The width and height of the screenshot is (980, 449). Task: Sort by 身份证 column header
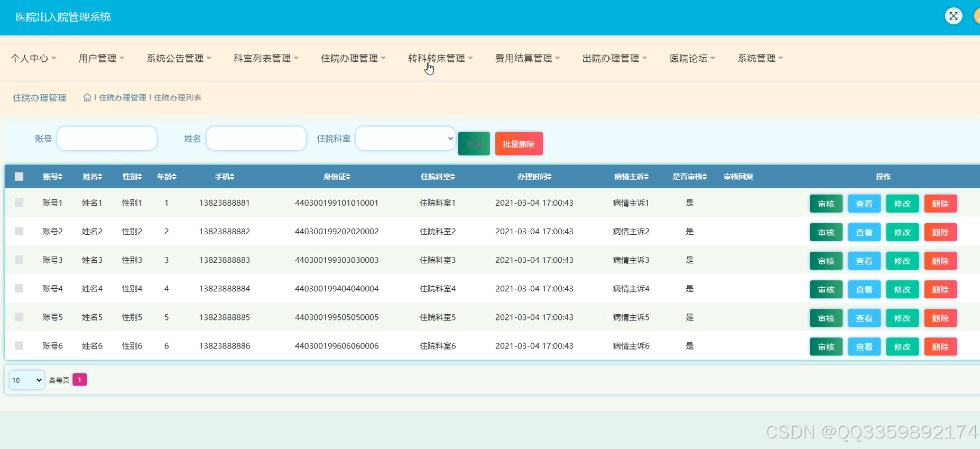pos(337,177)
